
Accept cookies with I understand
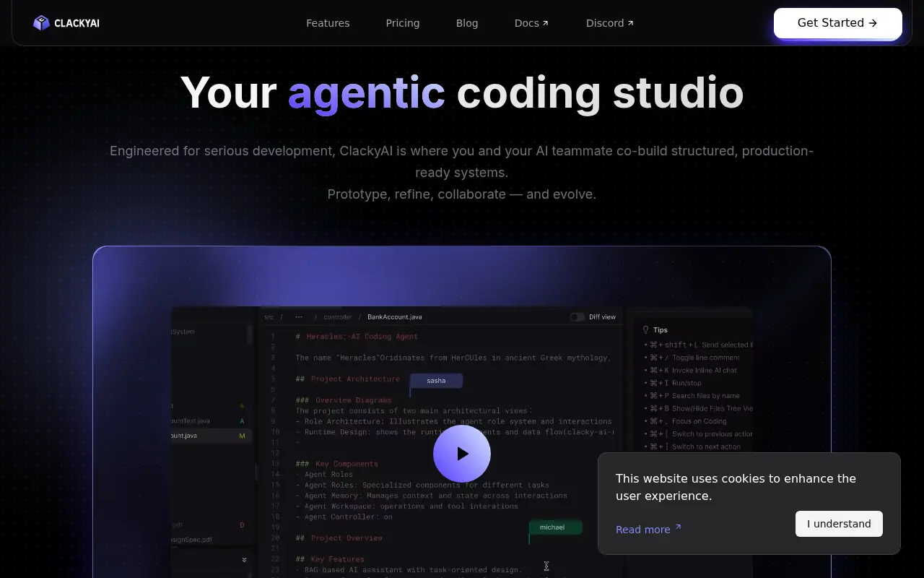(839, 524)
